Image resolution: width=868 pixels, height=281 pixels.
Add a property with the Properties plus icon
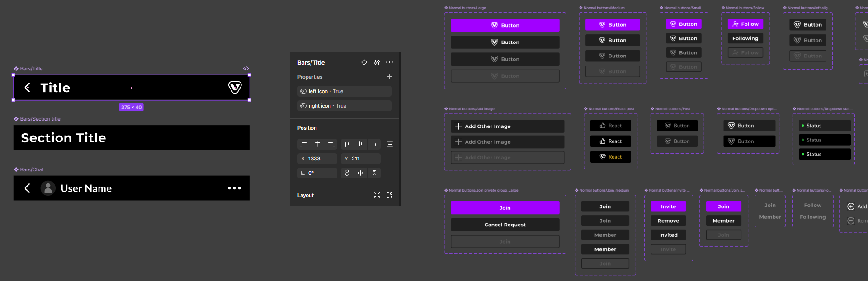389,77
